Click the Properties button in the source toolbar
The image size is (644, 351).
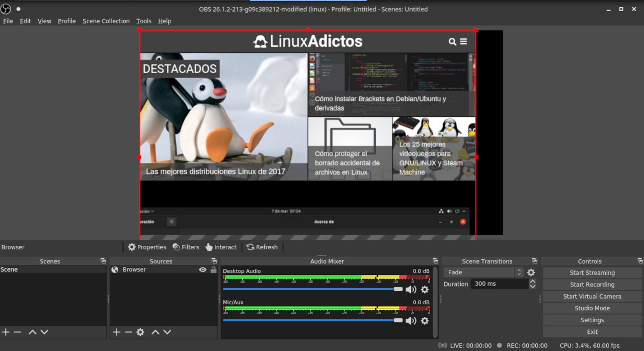click(x=146, y=247)
